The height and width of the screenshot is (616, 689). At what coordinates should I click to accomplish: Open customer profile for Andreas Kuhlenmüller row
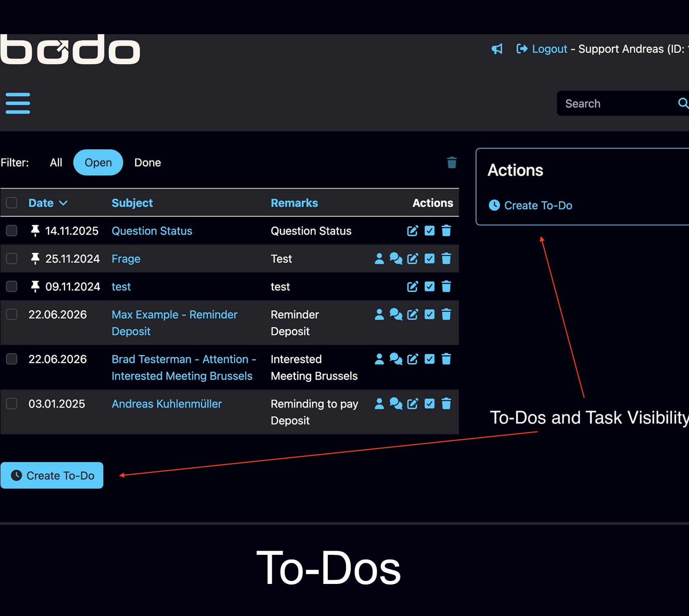pos(379,404)
